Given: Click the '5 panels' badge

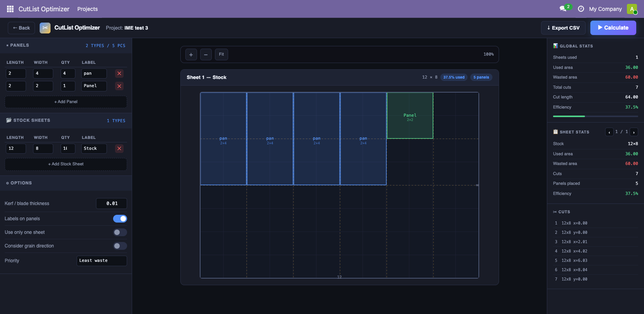Looking at the screenshot, I should click(x=481, y=77).
